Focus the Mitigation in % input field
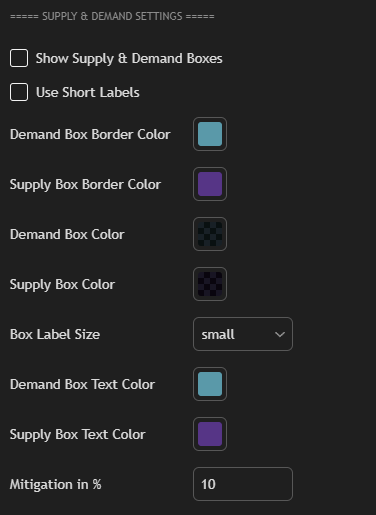The image size is (376, 515). point(243,484)
